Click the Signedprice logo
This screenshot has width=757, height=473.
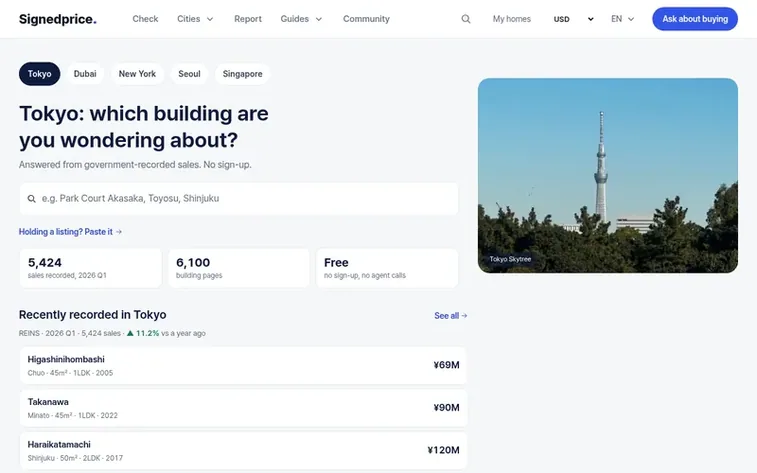click(x=57, y=19)
